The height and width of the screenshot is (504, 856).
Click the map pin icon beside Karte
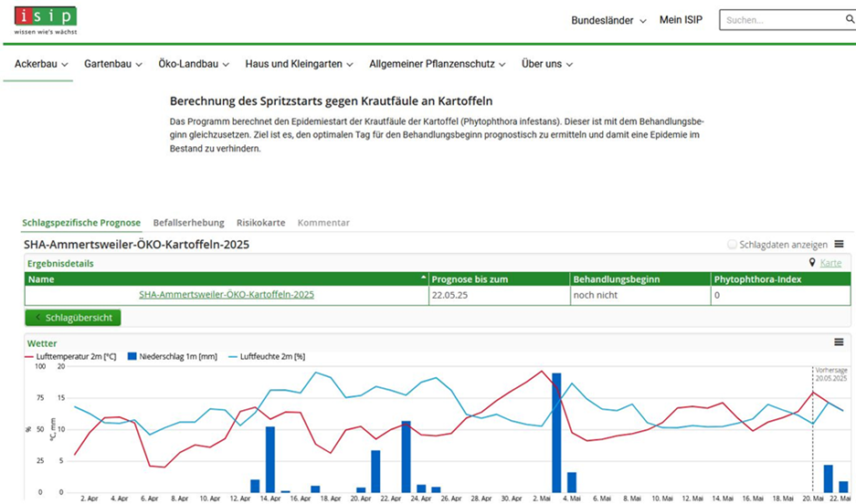coord(811,263)
